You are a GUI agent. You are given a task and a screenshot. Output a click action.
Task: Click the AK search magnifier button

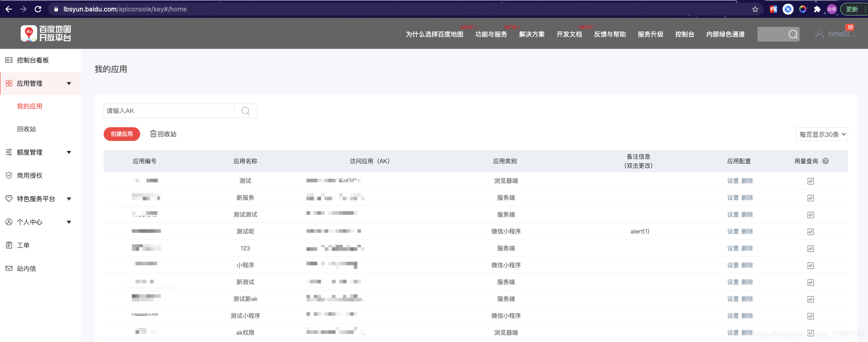click(x=246, y=111)
